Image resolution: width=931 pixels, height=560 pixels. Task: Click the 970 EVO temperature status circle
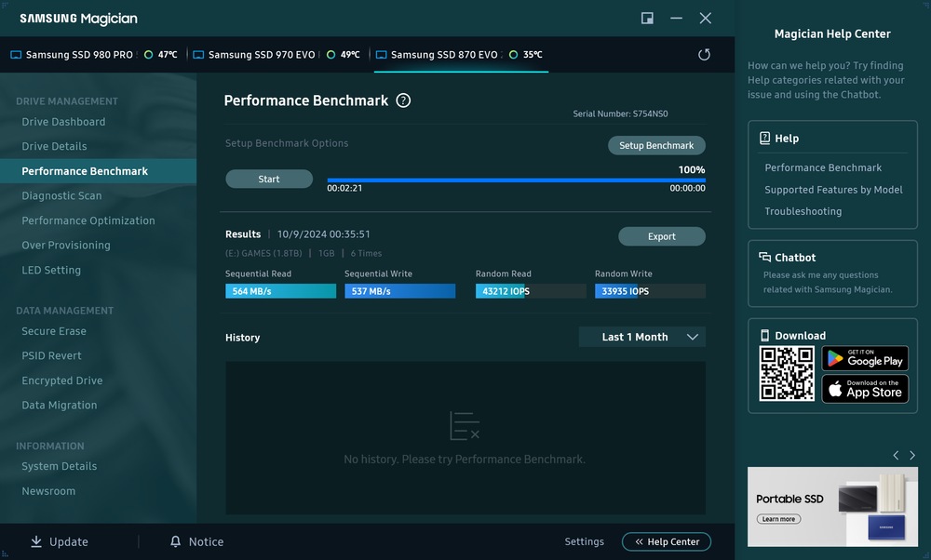pos(331,55)
